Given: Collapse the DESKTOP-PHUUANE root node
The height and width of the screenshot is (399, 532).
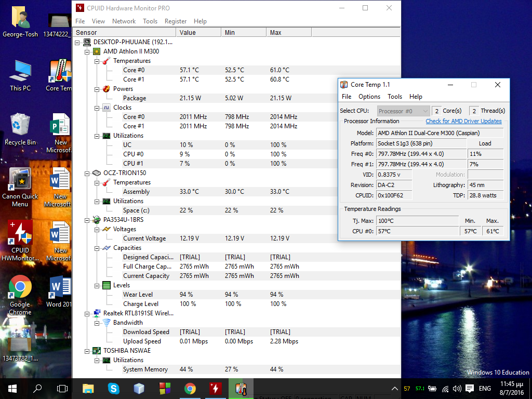Looking at the screenshot, I should click(77, 43).
